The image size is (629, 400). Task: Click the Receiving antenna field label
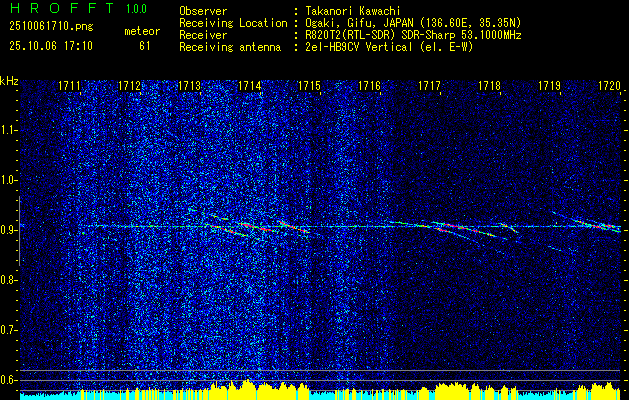click(x=230, y=47)
